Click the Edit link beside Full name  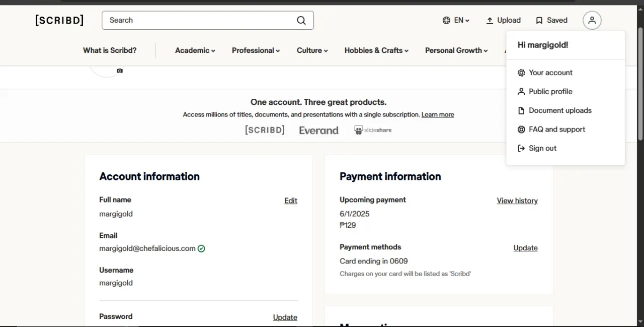(x=291, y=201)
